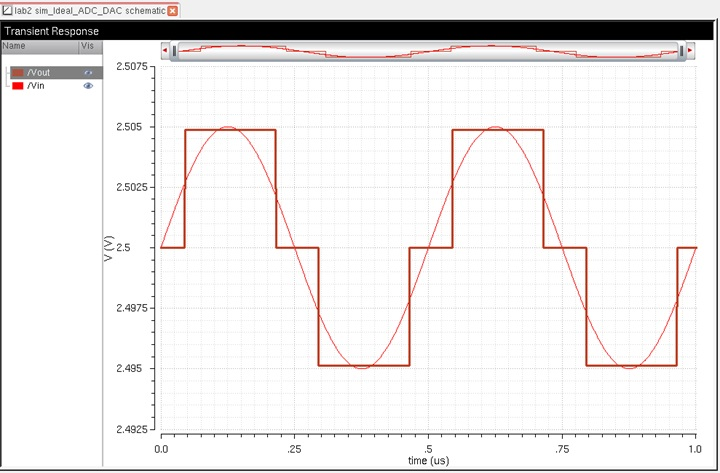The width and height of the screenshot is (720, 473).
Task: Click left arrow of zoom scrollbar
Action: 165,50
